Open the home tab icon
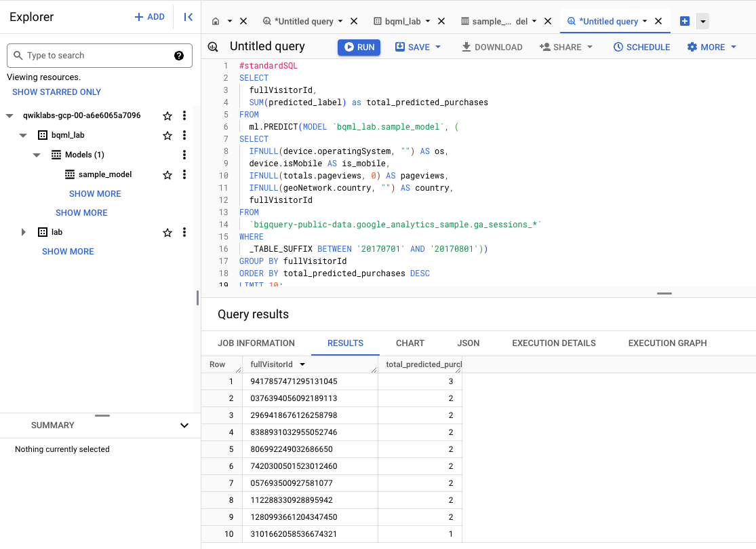Viewport: 756px width, 549px height. (216, 22)
